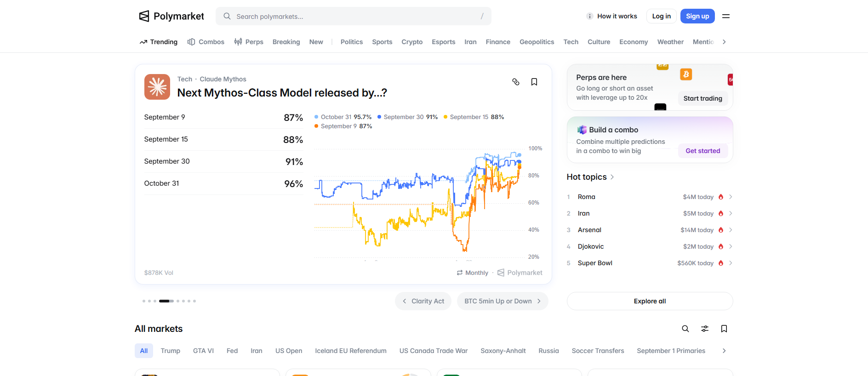Toggle the October 31 legend series
Image resolution: width=868 pixels, height=376 pixels.
tap(343, 117)
